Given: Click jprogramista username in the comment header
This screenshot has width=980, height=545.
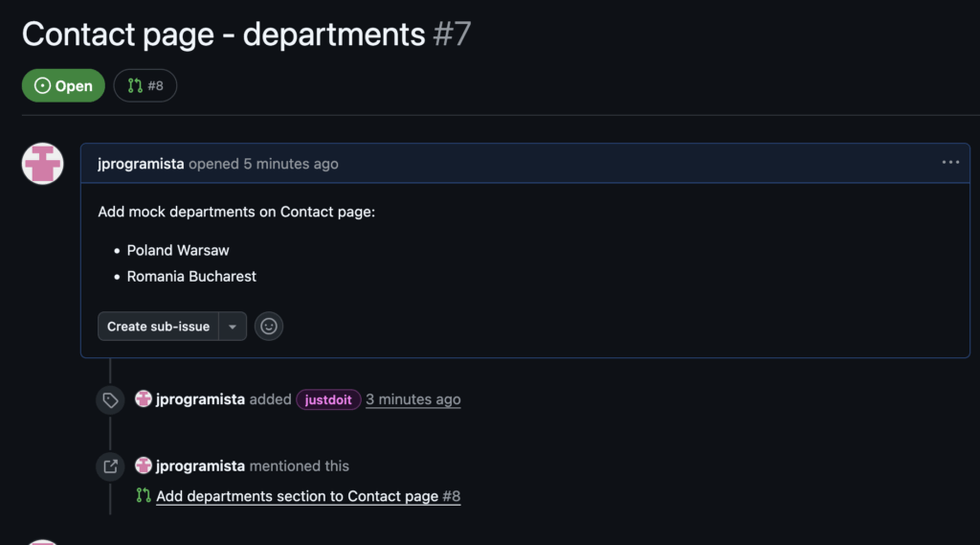Looking at the screenshot, I should click(x=141, y=164).
